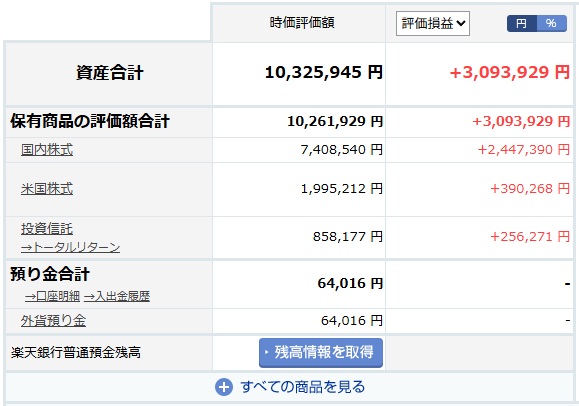Open the 米国株式 link
The image size is (579, 406).
pyautogui.click(x=47, y=189)
